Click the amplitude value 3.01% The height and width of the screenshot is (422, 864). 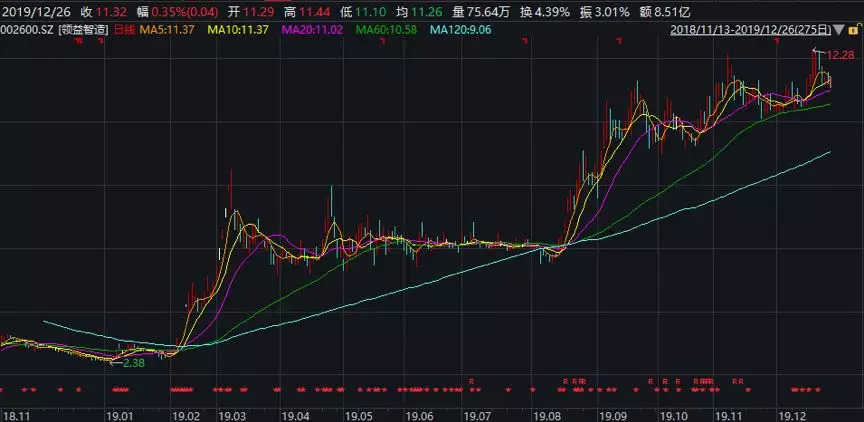(612, 11)
